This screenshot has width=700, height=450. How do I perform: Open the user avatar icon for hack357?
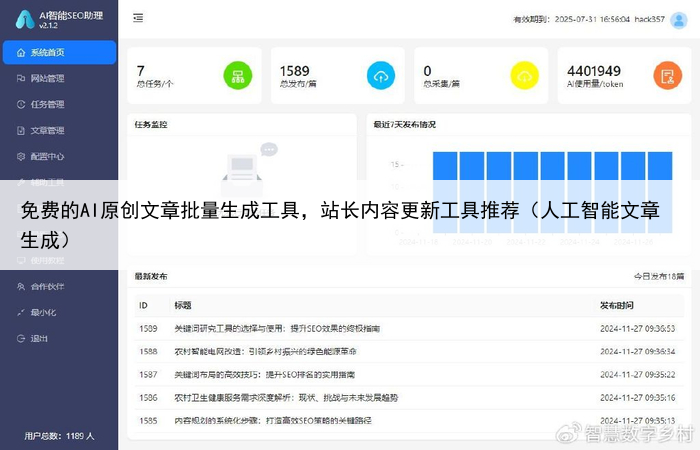(x=679, y=18)
